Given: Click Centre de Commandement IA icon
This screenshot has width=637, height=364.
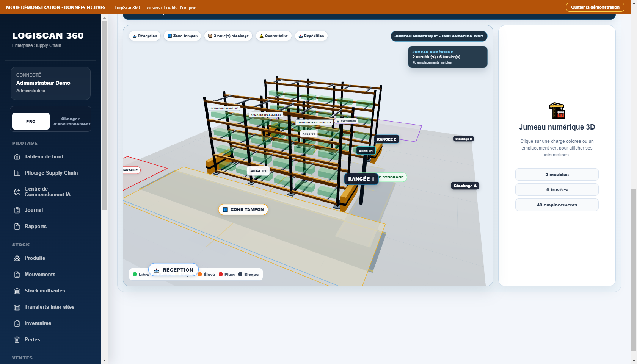Looking at the screenshot, I should [x=17, y=192].
